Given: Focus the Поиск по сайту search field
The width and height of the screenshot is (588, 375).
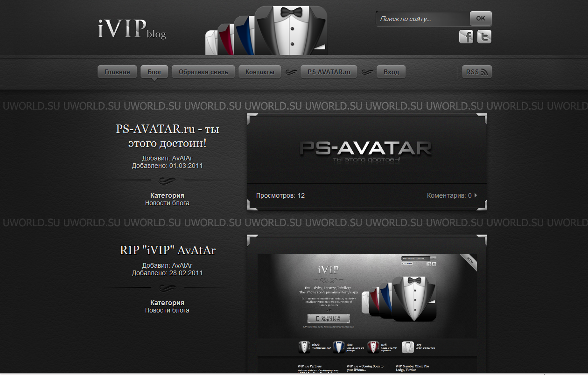Looking at the screenshot, I should coord(423,19).
